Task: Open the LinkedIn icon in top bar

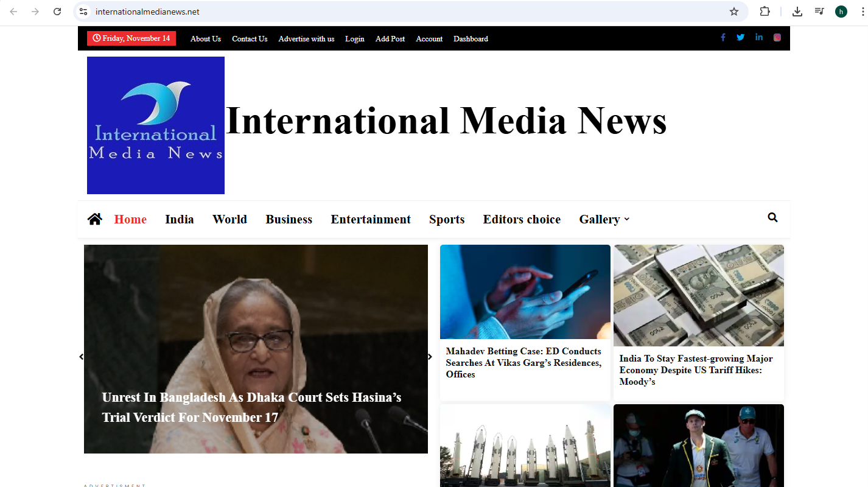Action: 759,37
